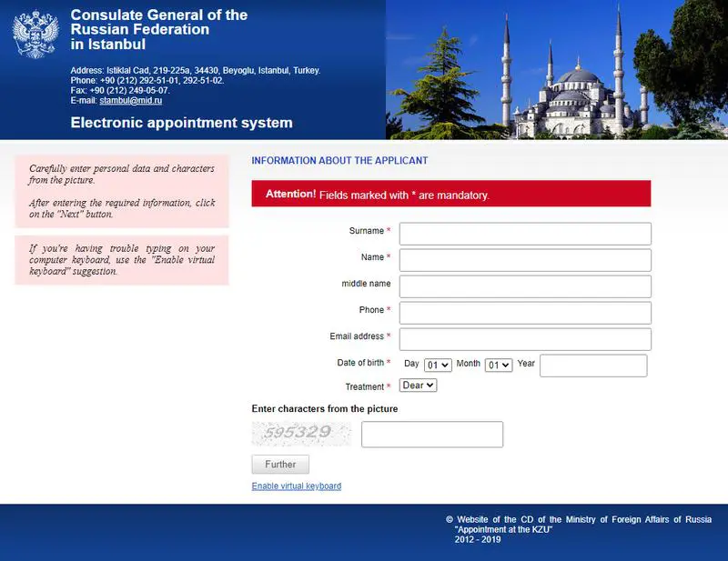Open the Month dropdown for date of birth
This screenshot has width=728, height=561.
pyautogui.click(x=499, y=365)
